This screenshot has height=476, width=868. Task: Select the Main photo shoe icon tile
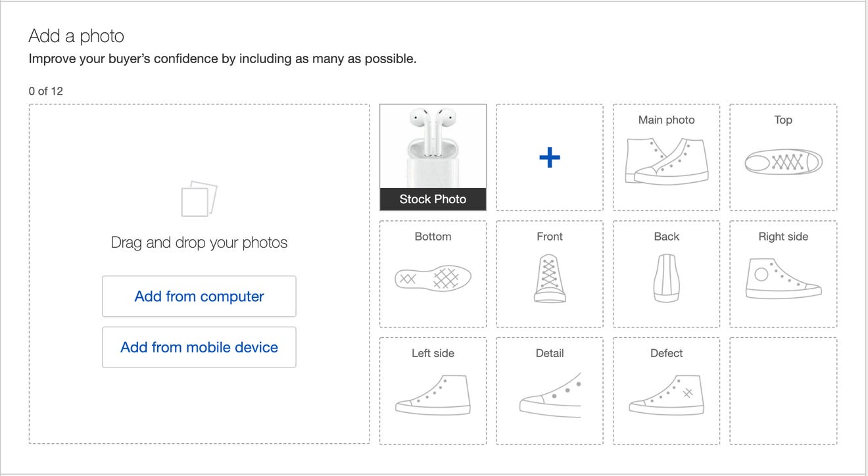click(666, 156)
